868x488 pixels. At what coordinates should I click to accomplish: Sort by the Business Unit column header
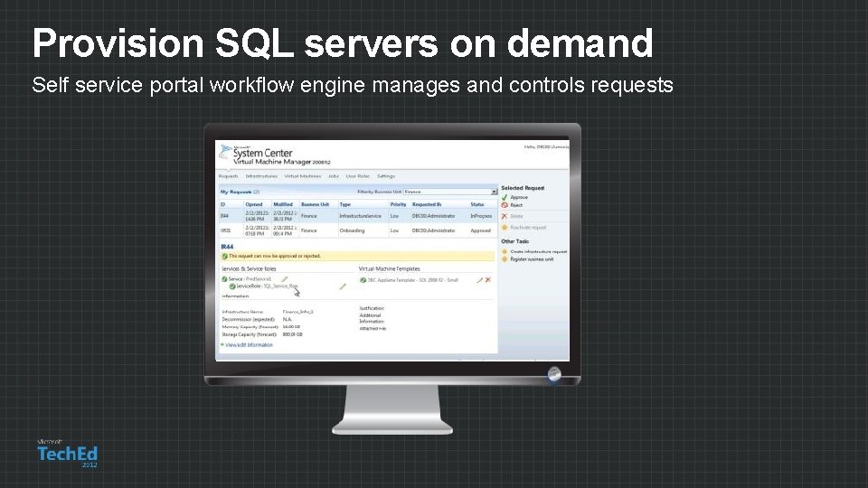[315, 204]
